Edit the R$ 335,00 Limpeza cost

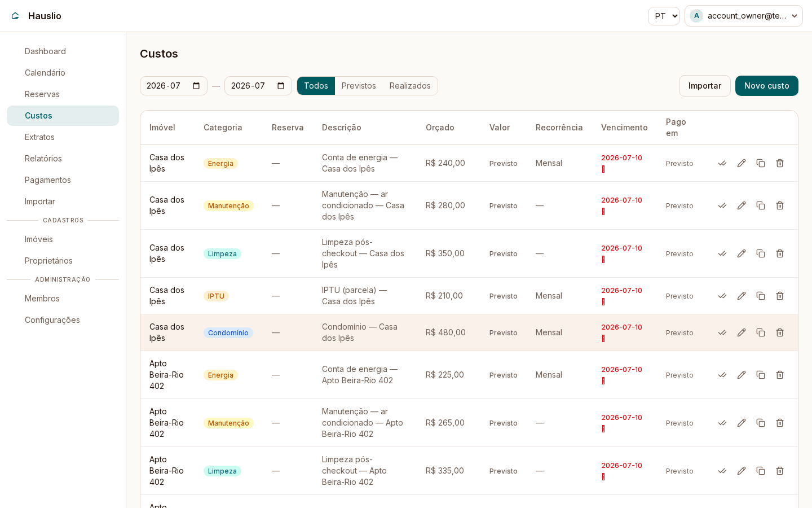tap(742, 471)
